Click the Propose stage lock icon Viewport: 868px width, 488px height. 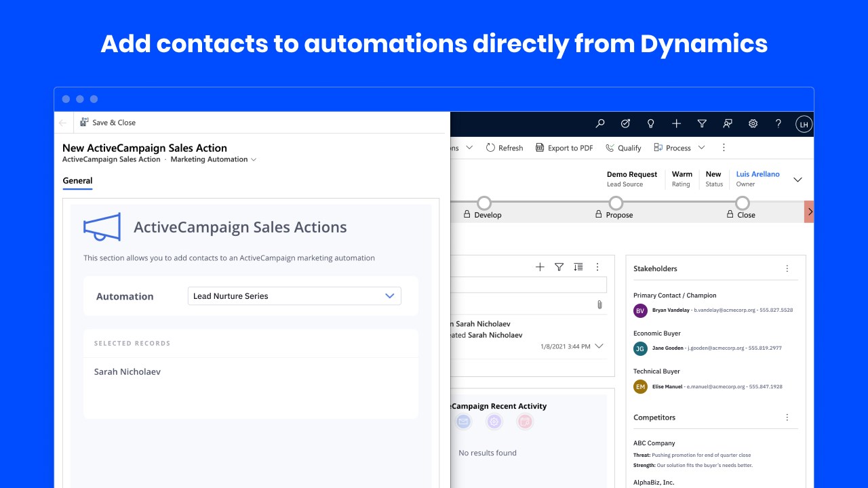(x=598, y=214)
